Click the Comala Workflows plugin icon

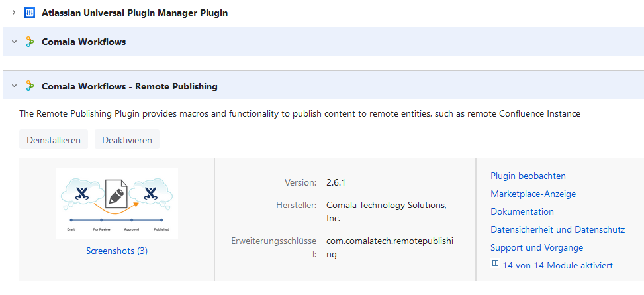(30, 42)
